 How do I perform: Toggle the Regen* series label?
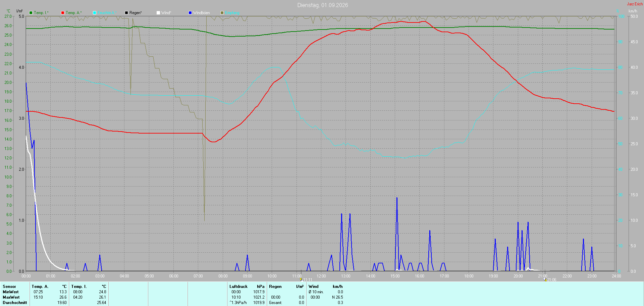click(136, 13)
